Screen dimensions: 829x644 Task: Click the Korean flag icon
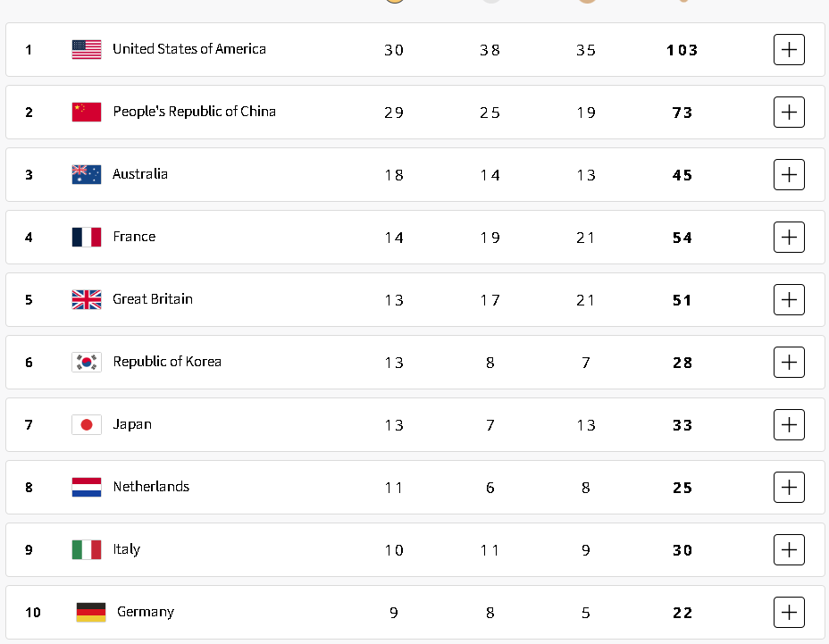pyautogui.click(x=87, y=362)
